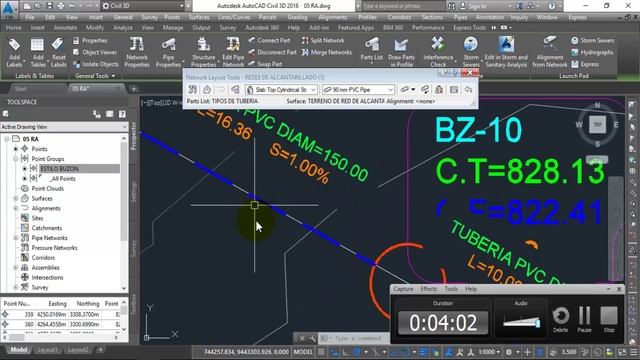
Task: Click the ViewCube TOP face
Action: 597,124
